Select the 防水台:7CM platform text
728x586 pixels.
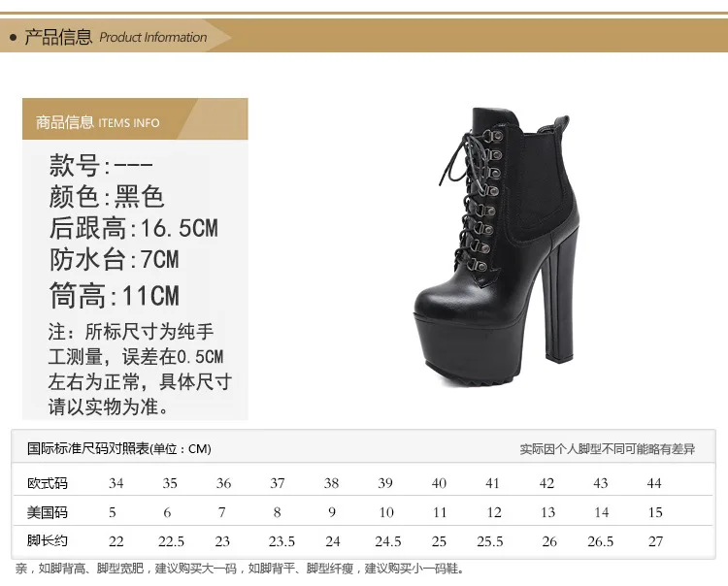click(115, 259)
